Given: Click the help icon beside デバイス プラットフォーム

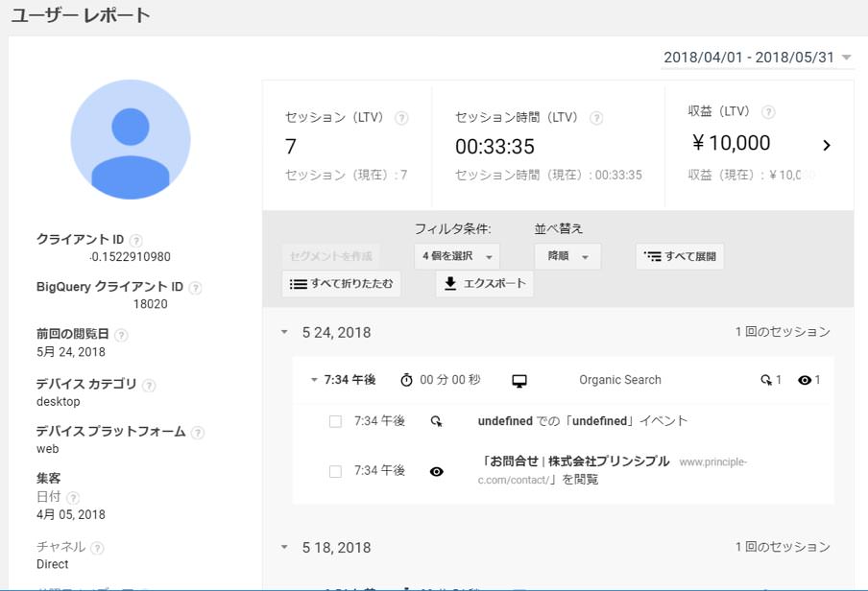Looking at the screenshot, I should pyautogui.click(x=197, y=433).
